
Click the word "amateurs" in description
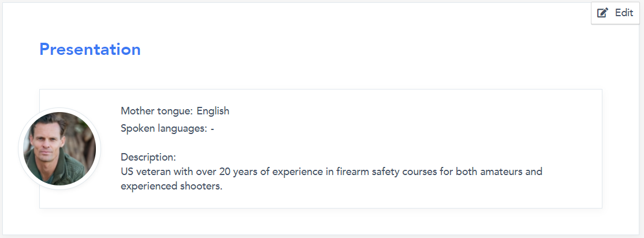[502, 172]
